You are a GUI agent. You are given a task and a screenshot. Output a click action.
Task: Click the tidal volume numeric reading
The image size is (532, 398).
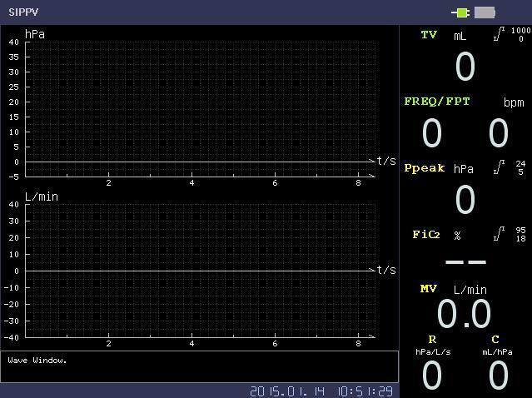[465, 67]
